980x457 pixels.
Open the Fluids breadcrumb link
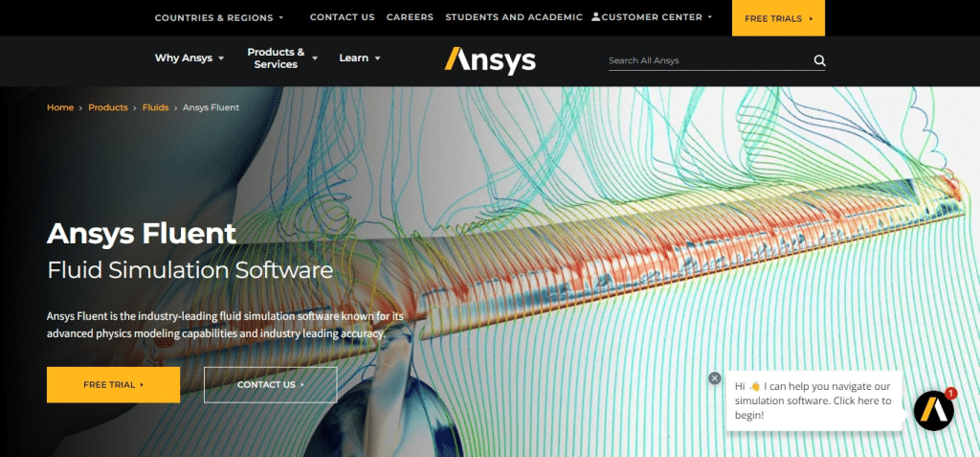156,107
